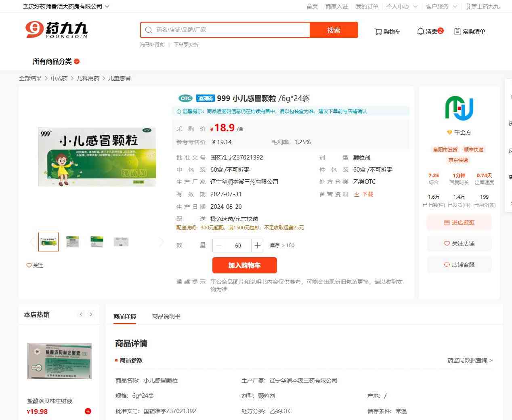Show next product thumbnail with right arrow
Screen dimensions: 512x420
point(162,242)
